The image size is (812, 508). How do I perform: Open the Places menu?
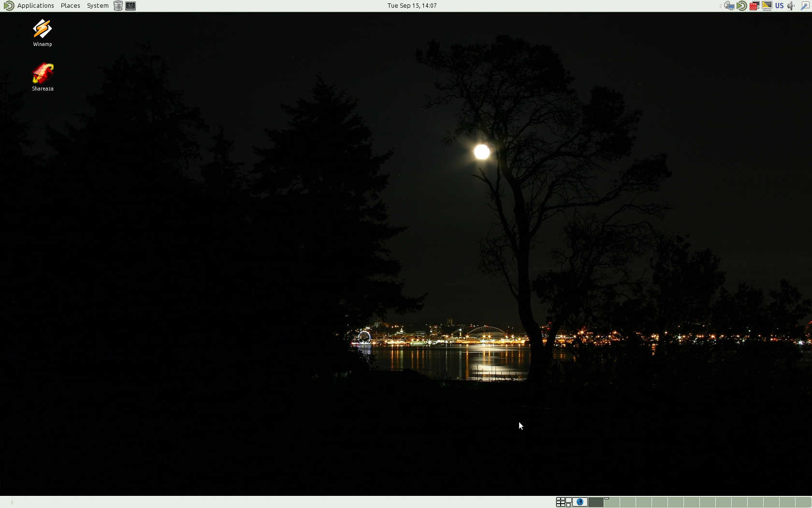click(71, 6)
